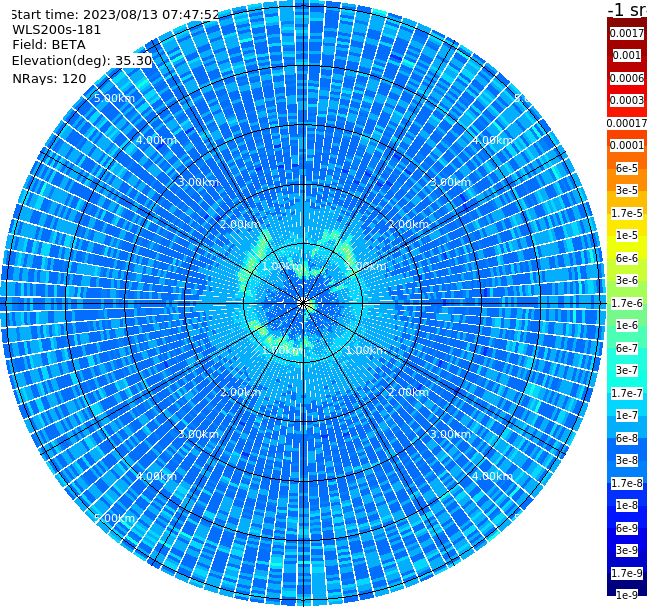
Task: Click the 0.0003 colorbar value
Action: pos(627,100)
